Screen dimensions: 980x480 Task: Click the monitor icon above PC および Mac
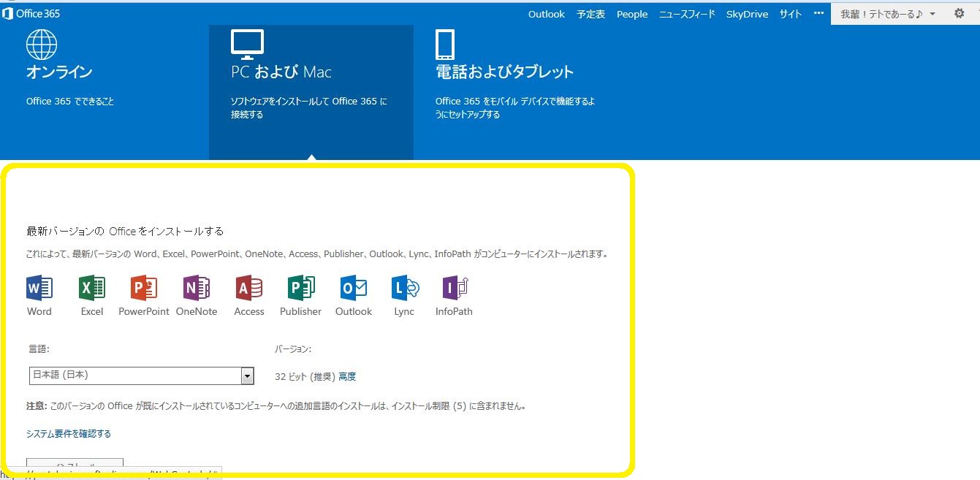pos(247,45)
